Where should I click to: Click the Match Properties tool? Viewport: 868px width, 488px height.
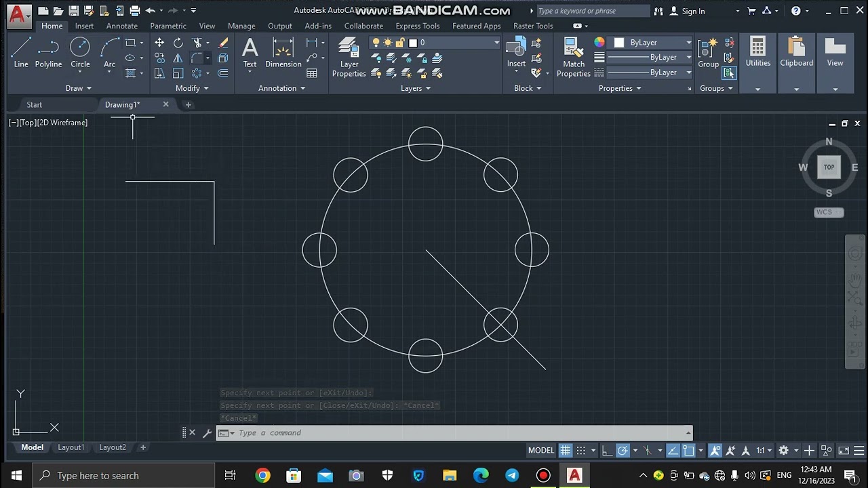pyautogui.click(x=574, y=58)
